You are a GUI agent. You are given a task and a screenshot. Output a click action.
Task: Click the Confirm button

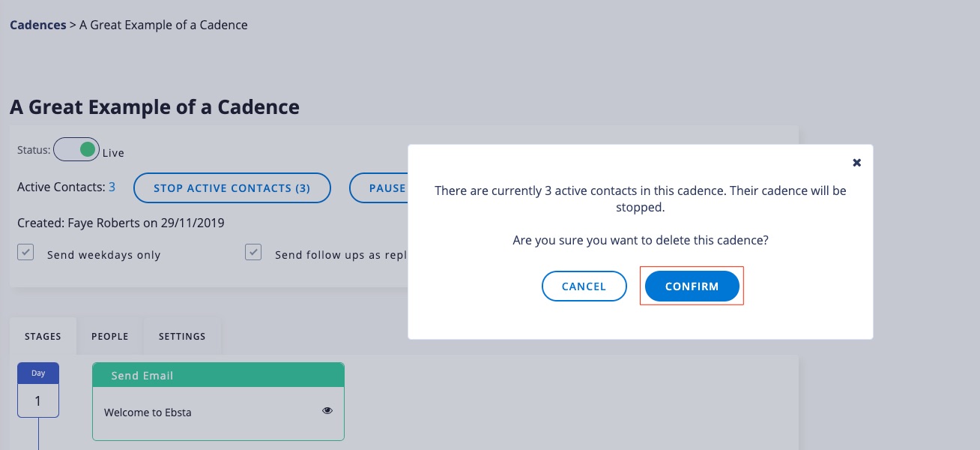692,286
